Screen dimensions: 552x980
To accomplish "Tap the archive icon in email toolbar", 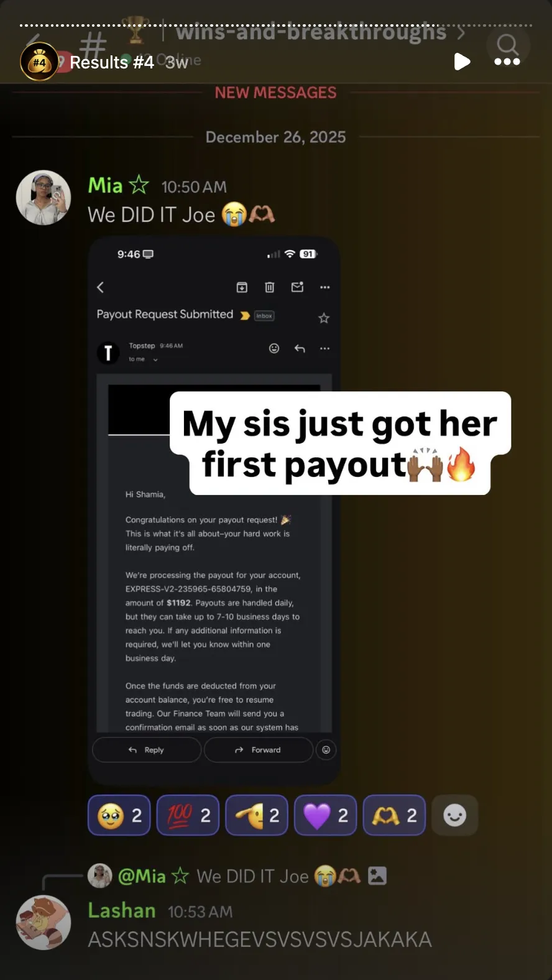I will [x=242, y=287].
